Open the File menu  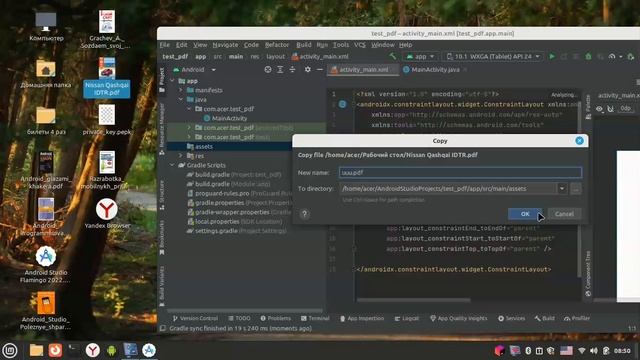coord(164,45)
